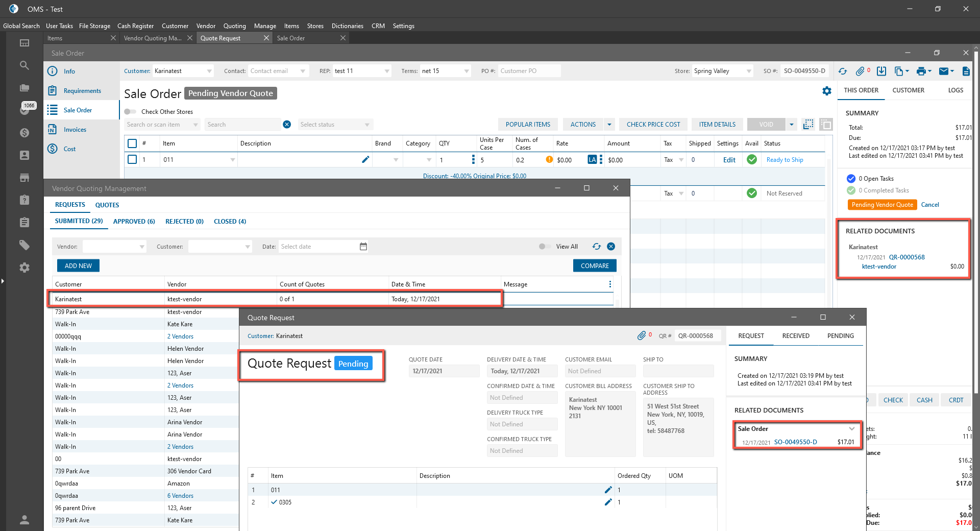Toggle the Check Other Stores switch
Viewport: 980px width, 531px height.
131,112
